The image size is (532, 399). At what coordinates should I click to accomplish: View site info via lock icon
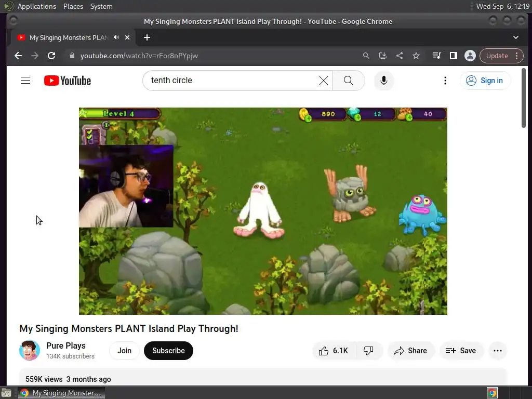[72, 56]
